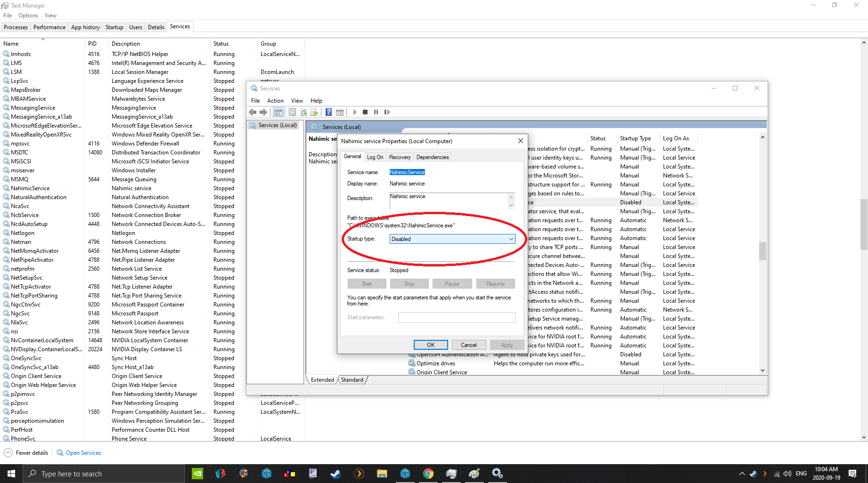Open the Startup type dropdown

click(x=452, y=239)
